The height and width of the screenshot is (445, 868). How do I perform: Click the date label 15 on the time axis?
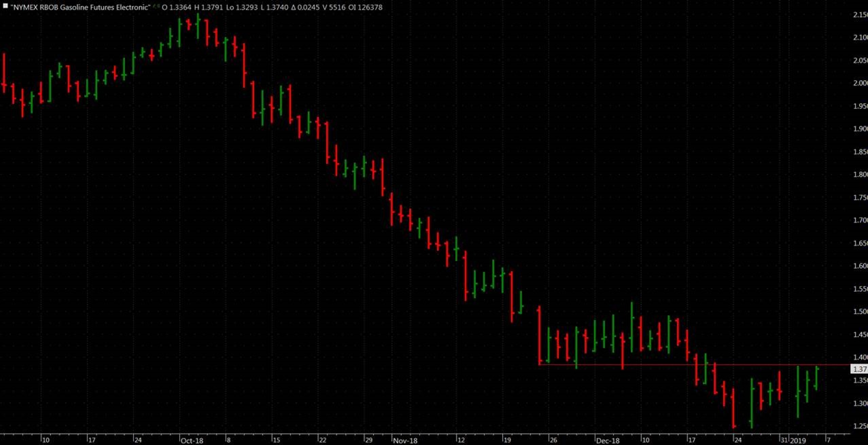(x=277, y=440)
